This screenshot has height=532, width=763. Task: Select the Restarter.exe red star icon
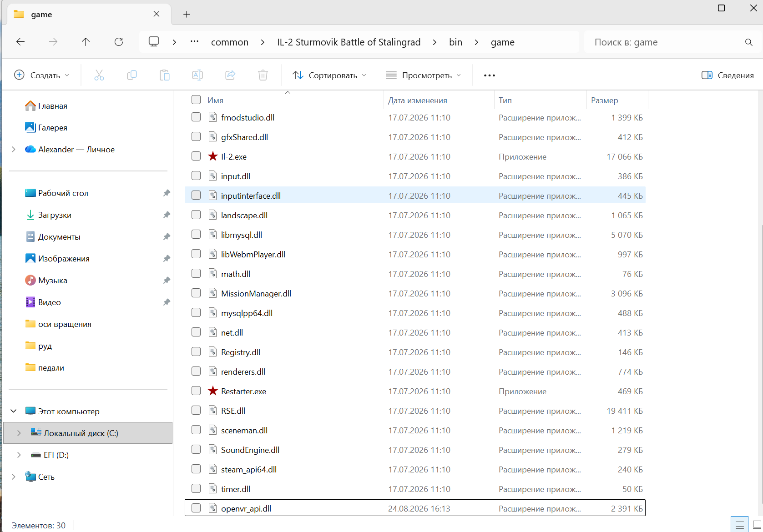click(212, 391)
